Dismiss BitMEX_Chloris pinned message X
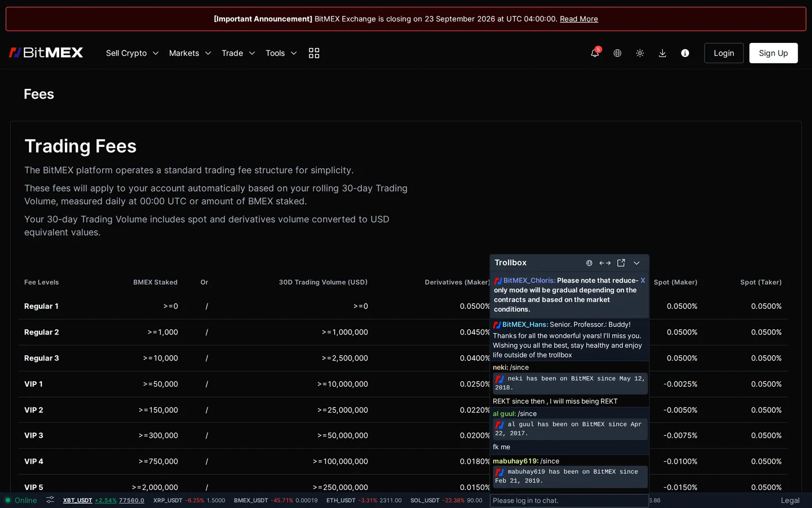Viewport: 812px width, 508px height. coord(643,280)
